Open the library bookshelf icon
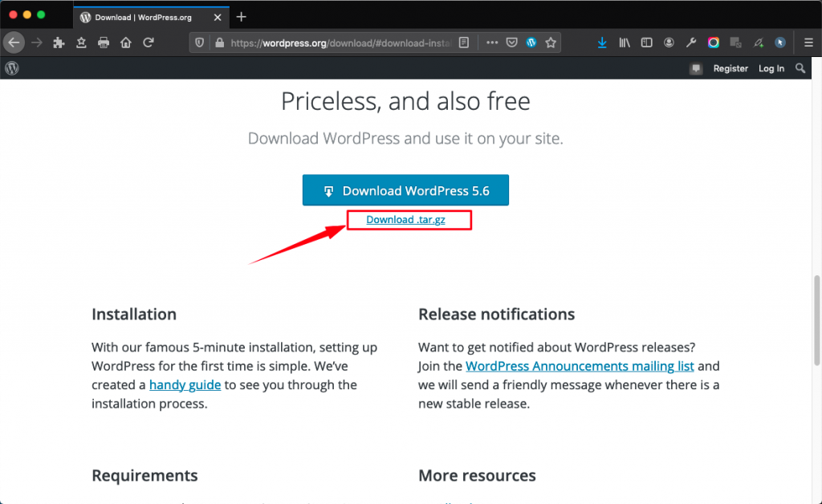This screenshot has width=822, height=504. 625,43
